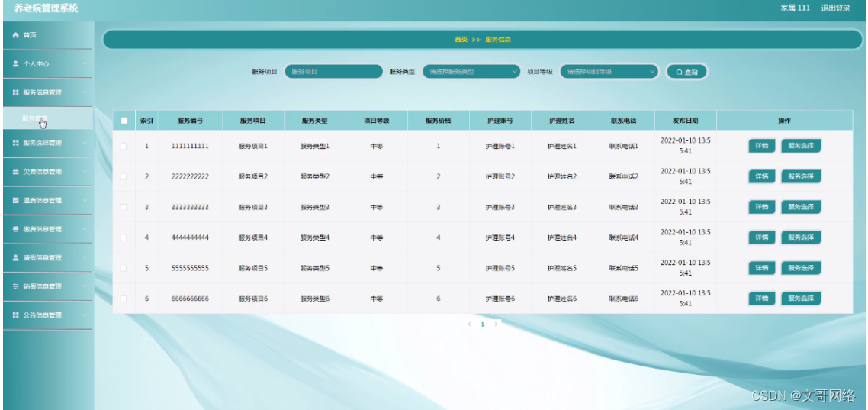Check the checkbox for row 3333333333
The width and height of the screenshot is (868, 410).
pos(124,207)
